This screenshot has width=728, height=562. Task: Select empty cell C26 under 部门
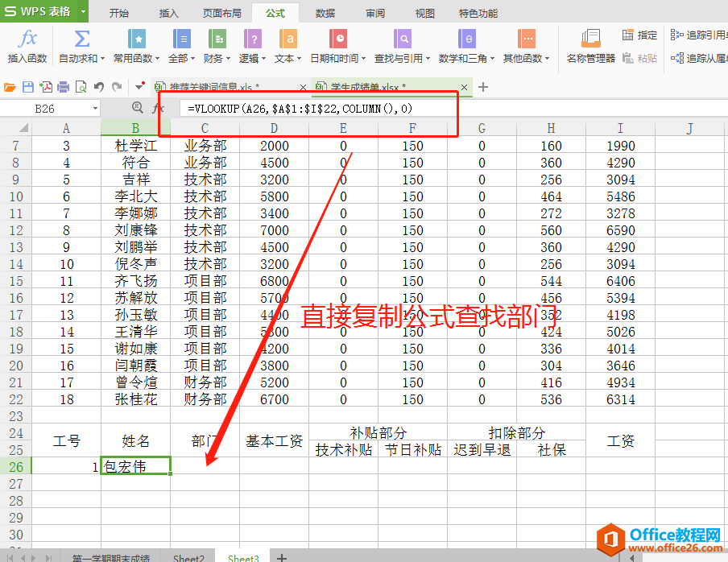205,466
